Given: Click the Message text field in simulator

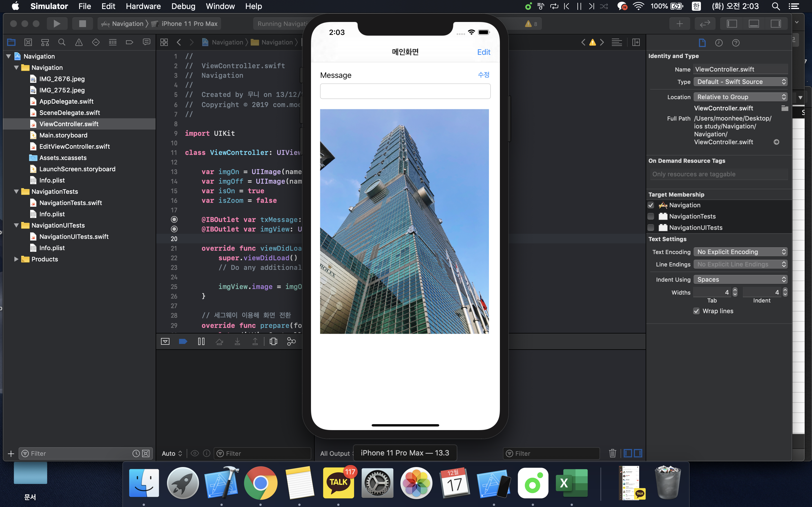Looking at the screenshot, I should click(x=405, y=91).
